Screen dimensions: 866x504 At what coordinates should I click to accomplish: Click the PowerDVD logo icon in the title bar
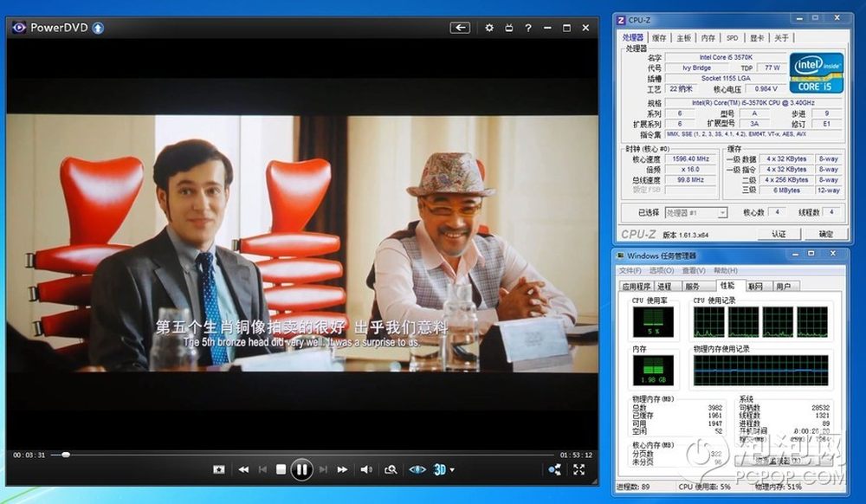pyautogui.click(x=19, y=28)
